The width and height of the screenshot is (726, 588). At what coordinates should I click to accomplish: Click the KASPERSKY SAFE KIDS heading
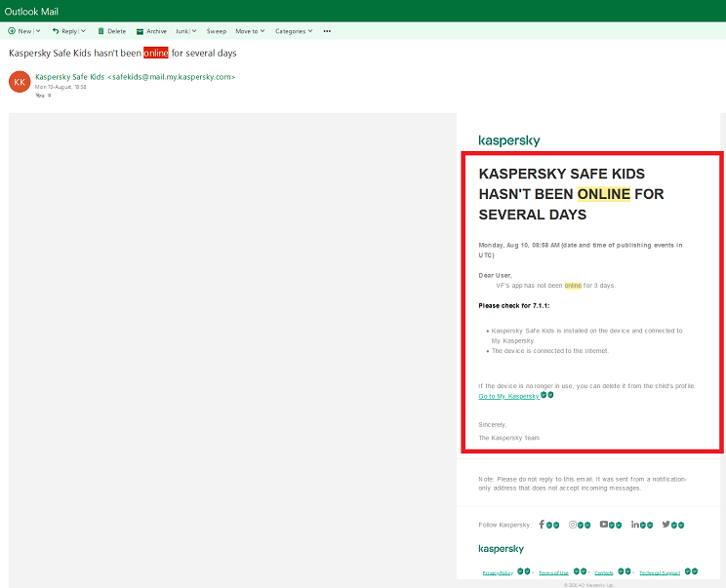[572, 194]
